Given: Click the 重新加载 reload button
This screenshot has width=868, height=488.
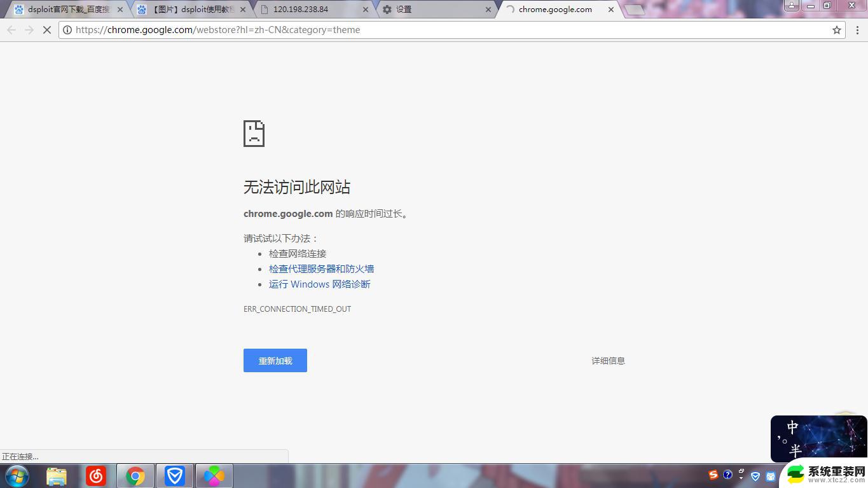Looking at the screenshot, I should coord(275,361).
